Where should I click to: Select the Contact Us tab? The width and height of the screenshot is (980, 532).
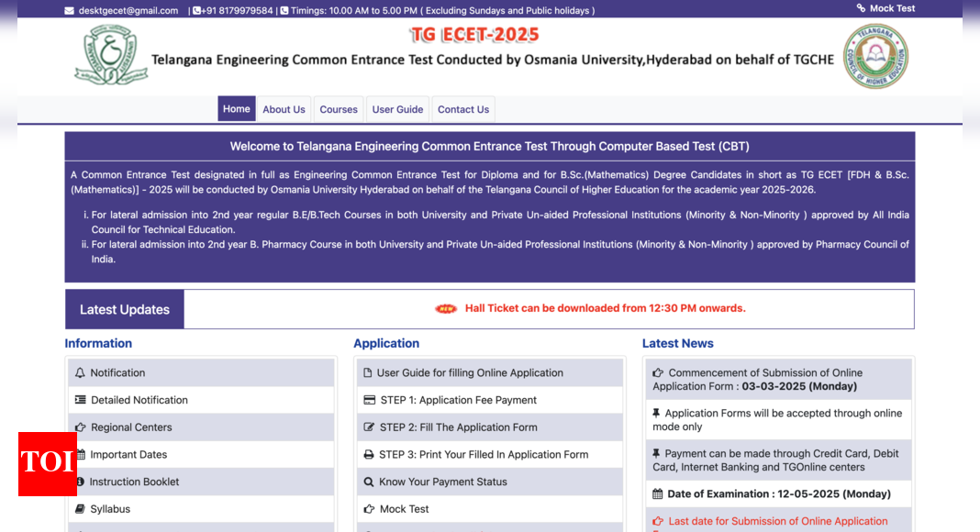(x=463, y=110)
